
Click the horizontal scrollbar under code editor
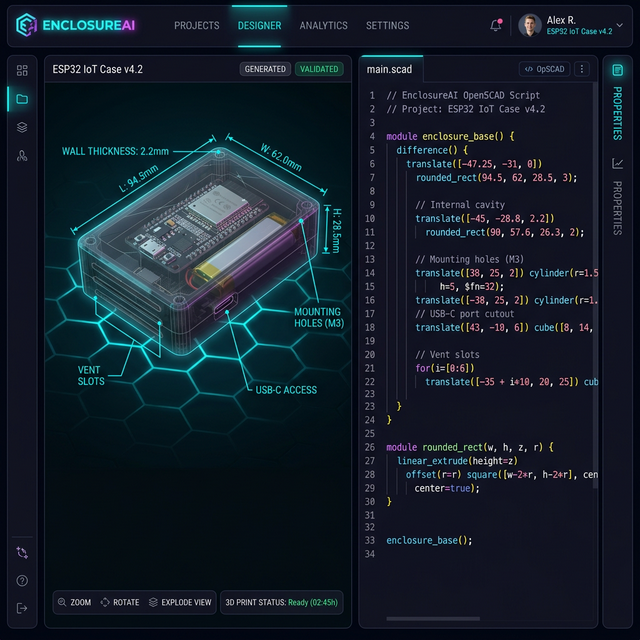pyautogui.click(x=433, y=619)
